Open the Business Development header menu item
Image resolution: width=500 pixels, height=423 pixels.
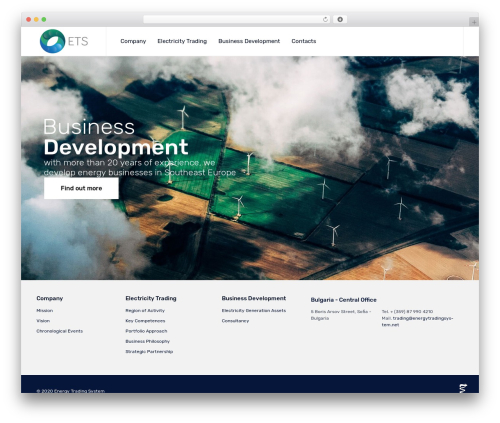coord(249,41)
